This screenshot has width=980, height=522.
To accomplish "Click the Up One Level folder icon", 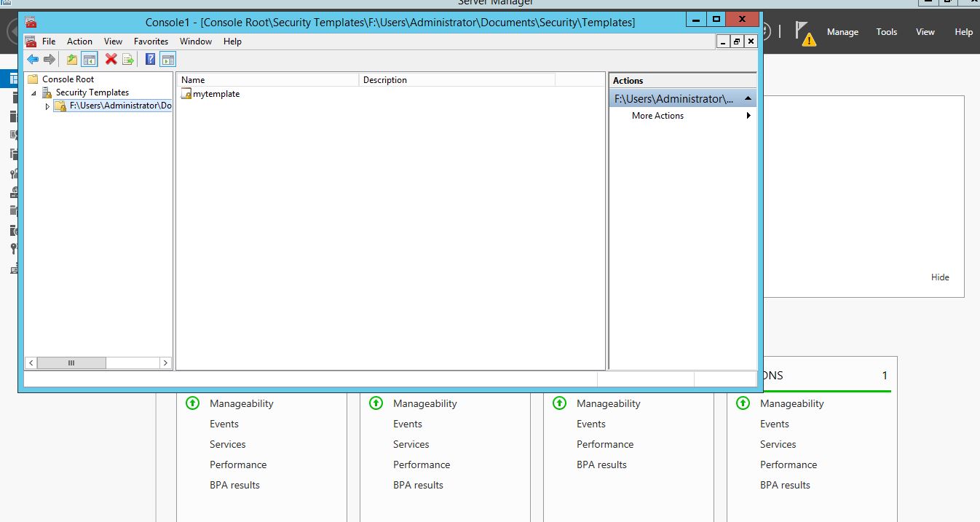I will 72,60.
